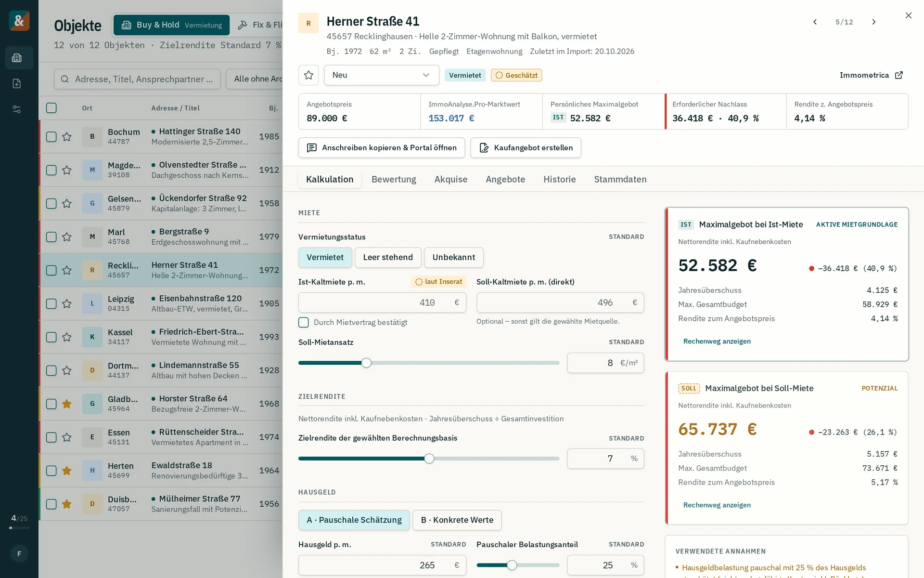Check the Essen row checkbox
This screenshot has width=924, height=578.
tap(51, 437)
